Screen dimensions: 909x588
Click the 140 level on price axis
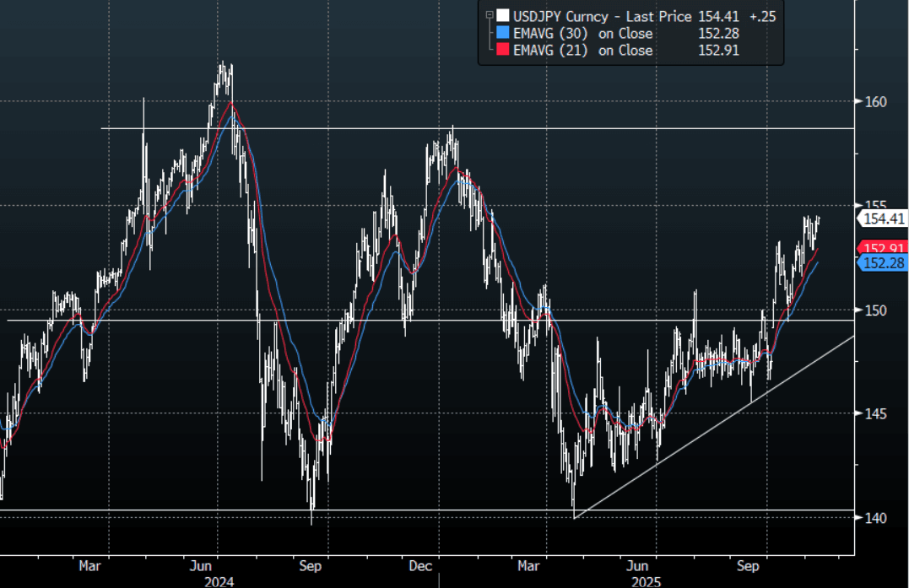(874, 517)
